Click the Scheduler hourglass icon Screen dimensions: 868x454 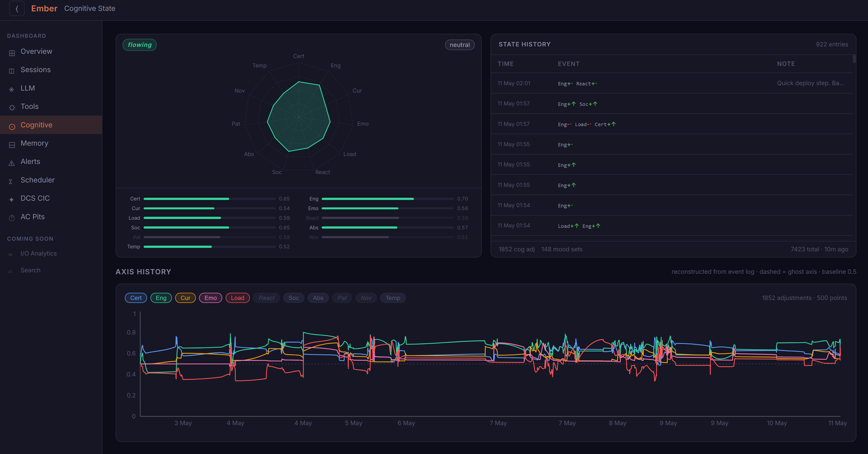pyautogui.click(x=10, y=181)
